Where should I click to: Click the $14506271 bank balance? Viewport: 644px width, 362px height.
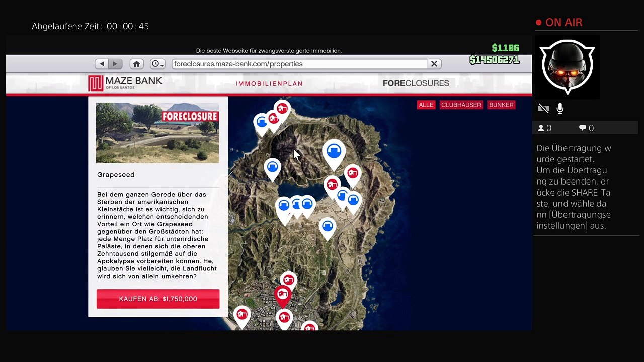[494, 60]
